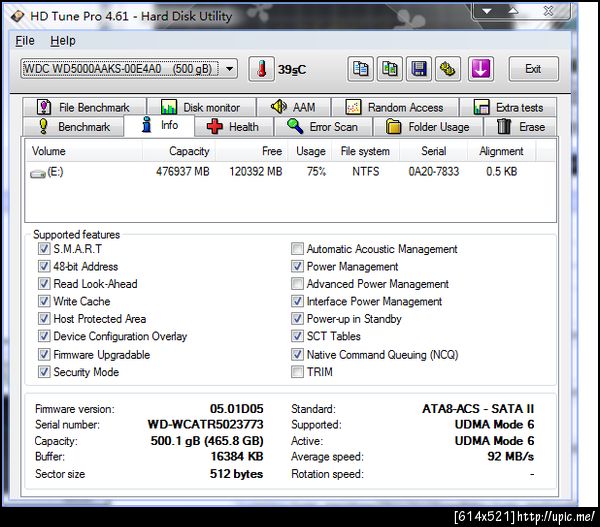This screenshot has width=600, height=527.
Task: Open the Extra tests tab
Action: coord(508,107)
